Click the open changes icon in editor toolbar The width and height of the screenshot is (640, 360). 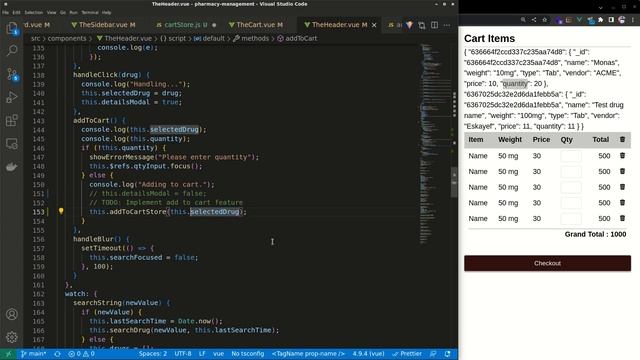[422, 25]
